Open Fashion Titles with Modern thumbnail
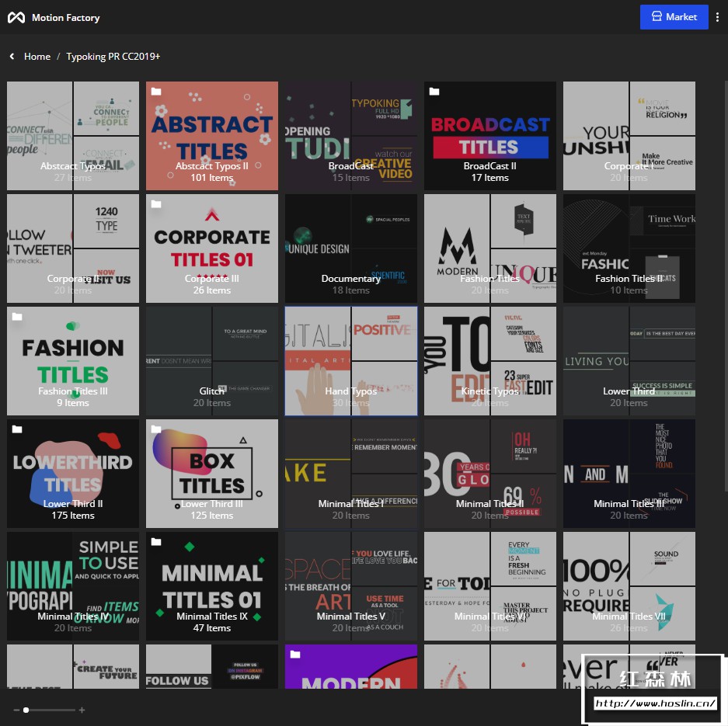 click(490, 248)
